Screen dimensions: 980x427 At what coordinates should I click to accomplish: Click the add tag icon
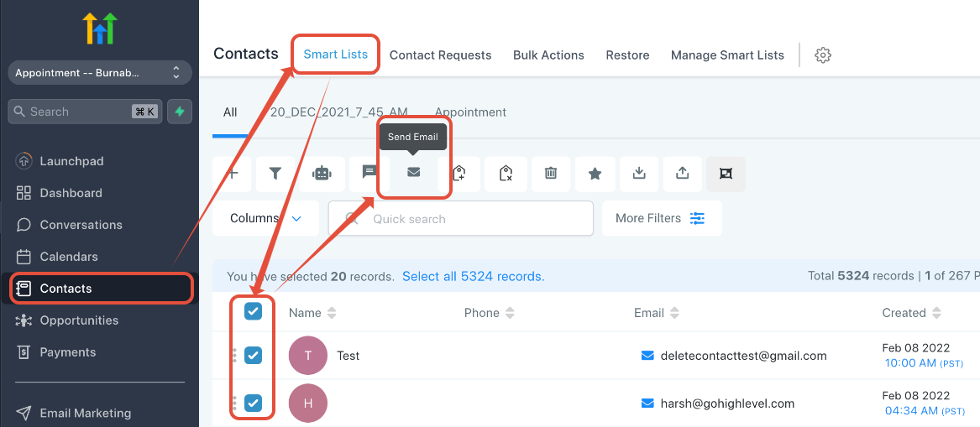tap(459, 174)
